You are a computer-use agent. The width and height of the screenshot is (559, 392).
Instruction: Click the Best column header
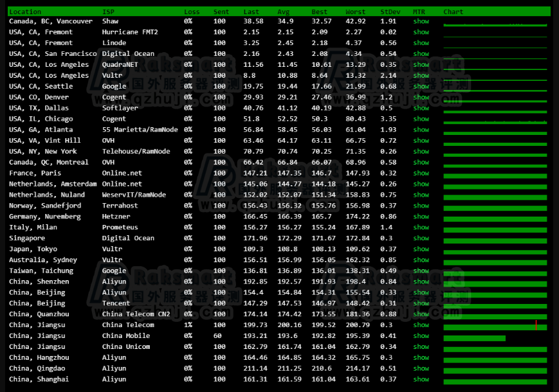click(319, 12)
